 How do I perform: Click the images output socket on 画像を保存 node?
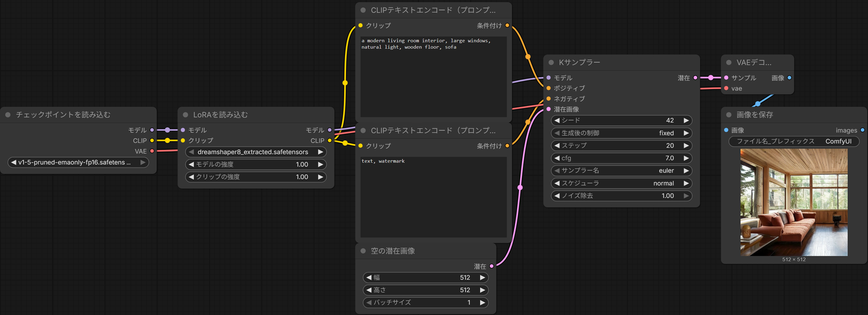[863, 130]
